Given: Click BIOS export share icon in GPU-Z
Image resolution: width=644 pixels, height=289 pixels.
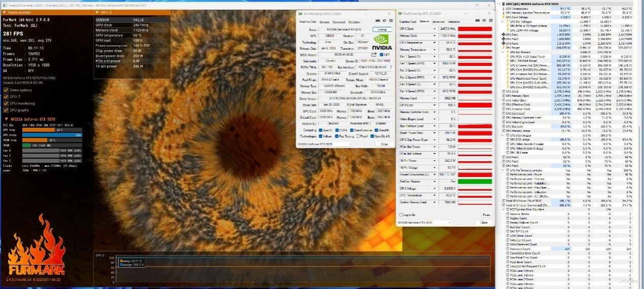Looking at the screenshot, I should coord(373,55).
